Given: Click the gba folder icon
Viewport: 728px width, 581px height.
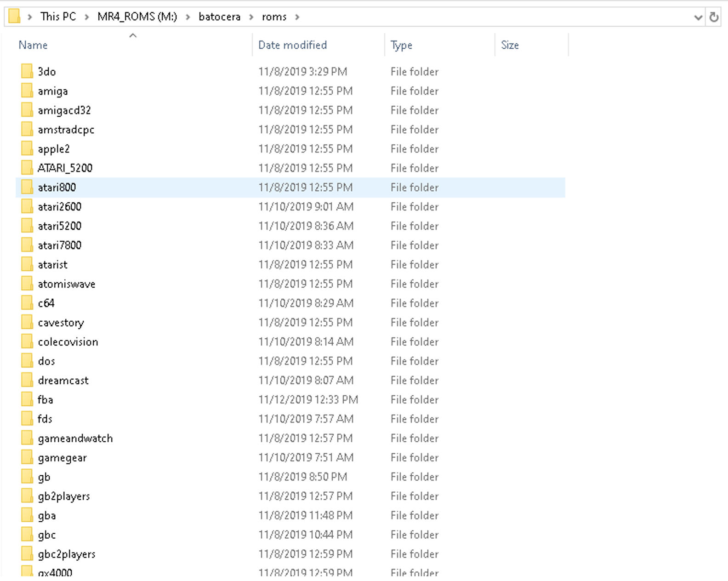Looking at the screenshot, I should coord(27,516).
